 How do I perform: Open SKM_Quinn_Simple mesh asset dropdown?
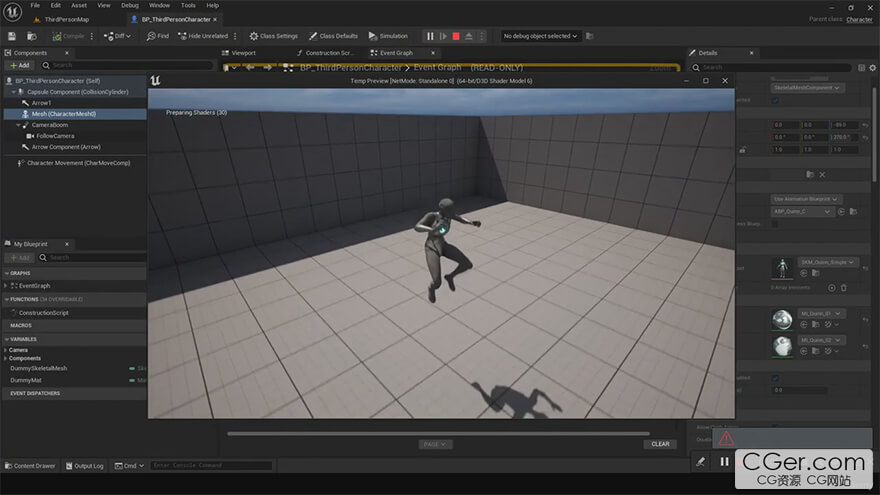click(x=828, y=262)
